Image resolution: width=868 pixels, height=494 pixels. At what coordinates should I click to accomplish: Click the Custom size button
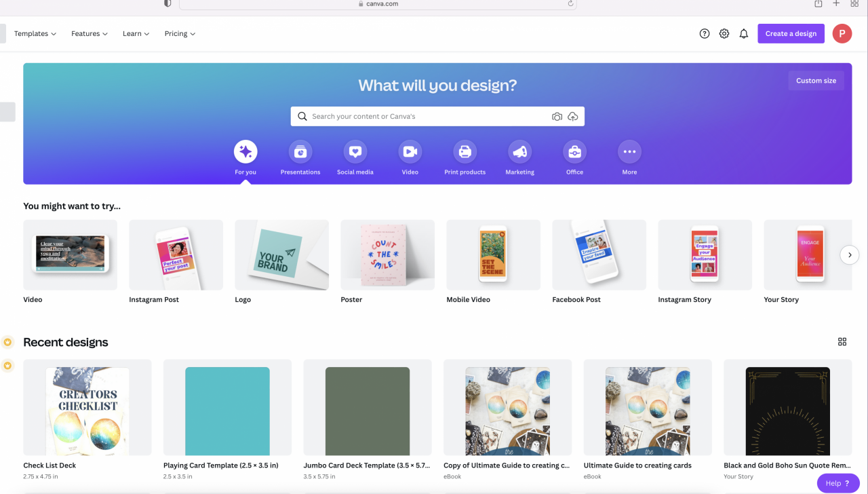[x=816, y=81]
